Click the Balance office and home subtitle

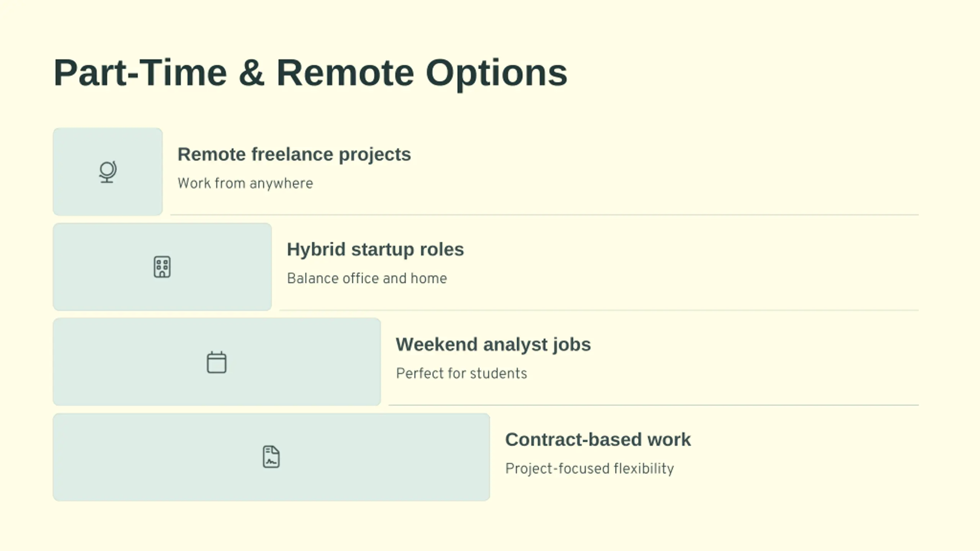click(367, 278)
